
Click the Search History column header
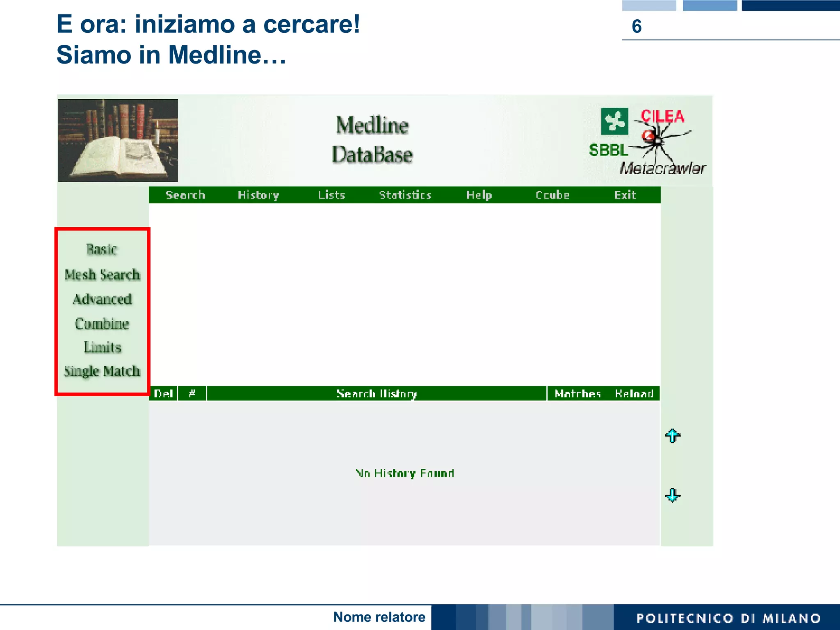[x=377, y=393]
